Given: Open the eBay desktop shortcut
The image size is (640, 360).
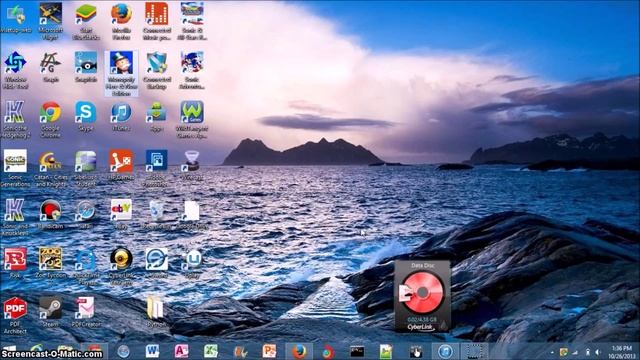Looking at the screenshot, I should [x=121, y=214].
